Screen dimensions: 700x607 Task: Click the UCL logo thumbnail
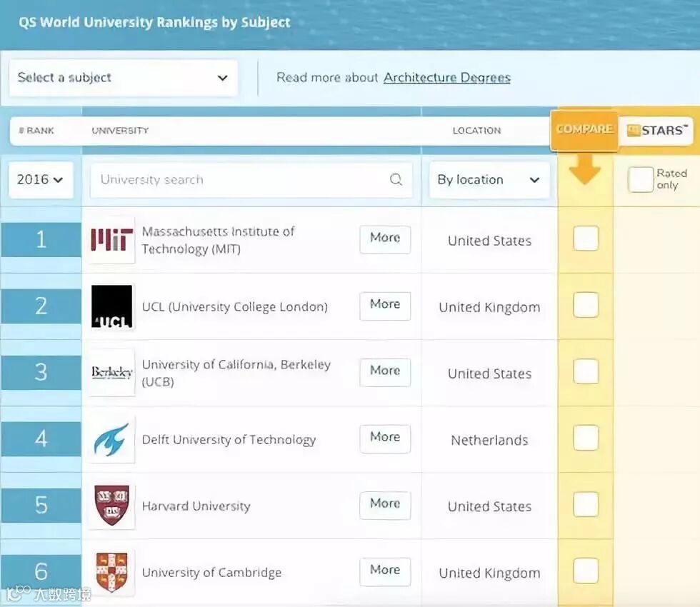111,306
